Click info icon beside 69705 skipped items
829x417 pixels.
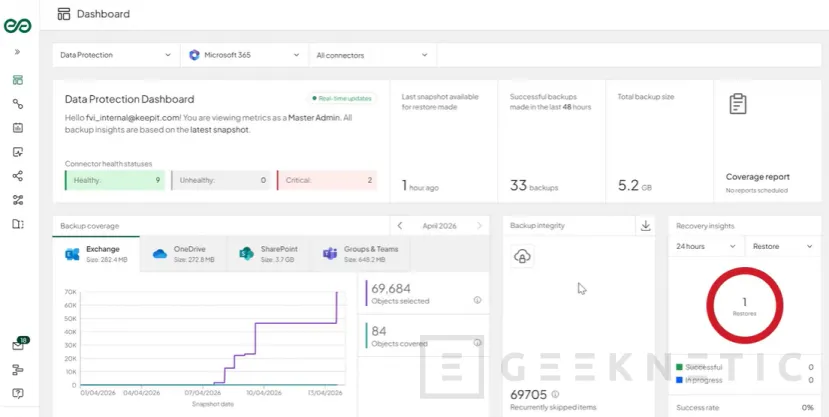(555, 394)
